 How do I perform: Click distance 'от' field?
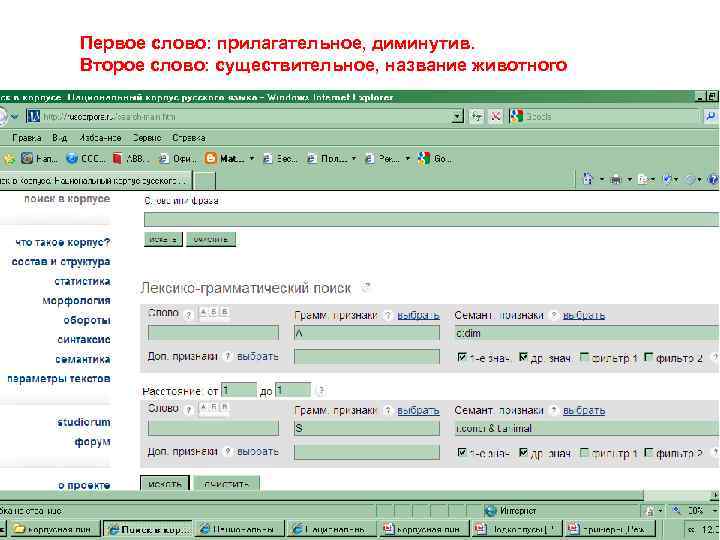click(239, 390)
